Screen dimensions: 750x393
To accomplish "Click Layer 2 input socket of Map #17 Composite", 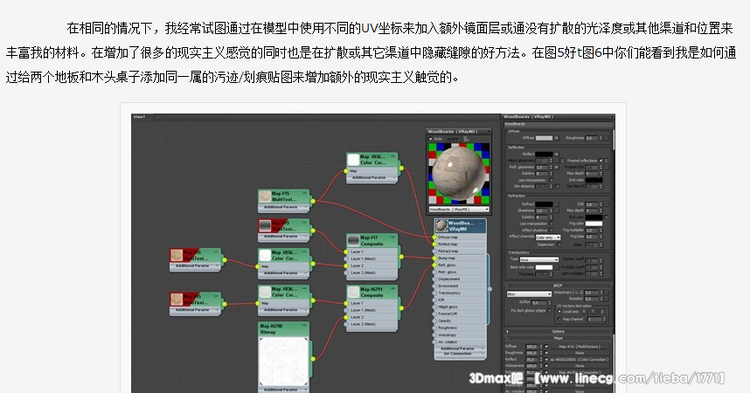I will click(x=346, y=265).
